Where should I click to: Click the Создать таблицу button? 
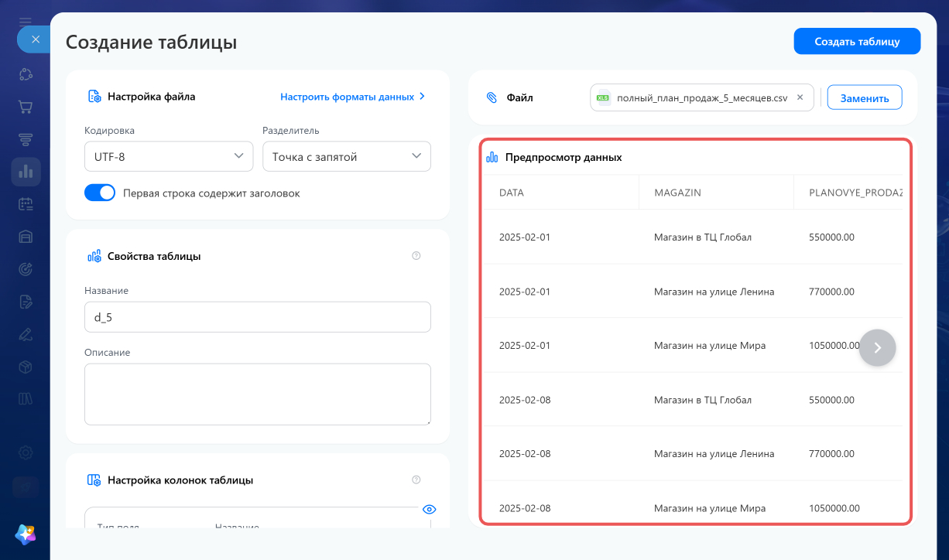click(857, 41)
